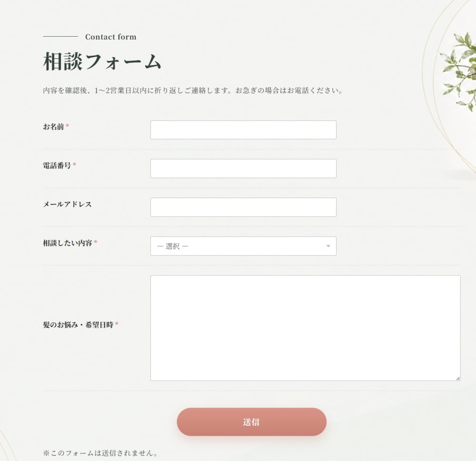Click the お名前 name input field
The width and height of the screenshot is (476, 461).
(243, 130)
